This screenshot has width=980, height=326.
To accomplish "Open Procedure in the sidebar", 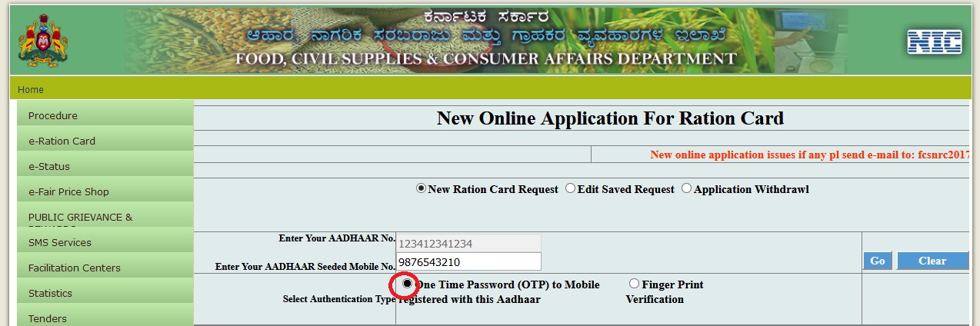I will [x=53, y=115].
